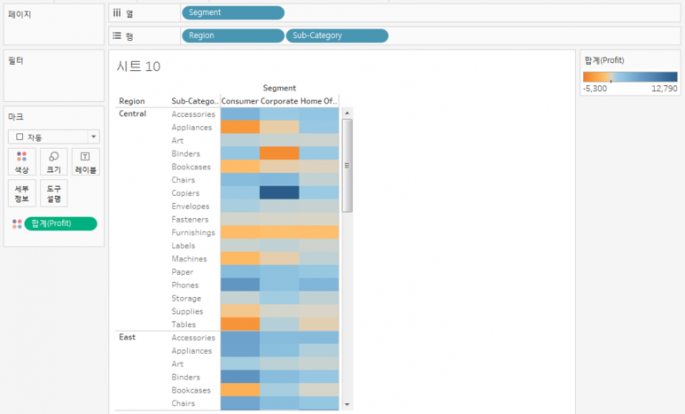Screen dimensions: 685x414
Task: Select the Region pill on rows shelf
Action: pyautogui.click(x=232, y=36)
